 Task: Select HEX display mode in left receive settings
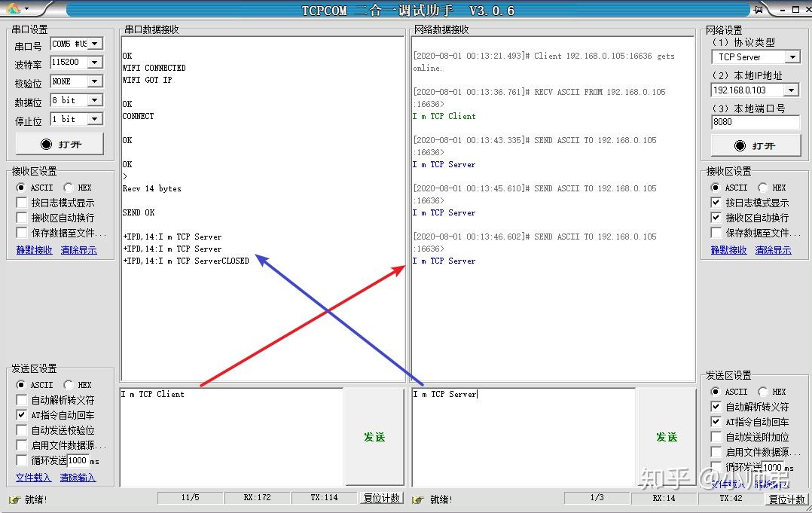point(69,187)
